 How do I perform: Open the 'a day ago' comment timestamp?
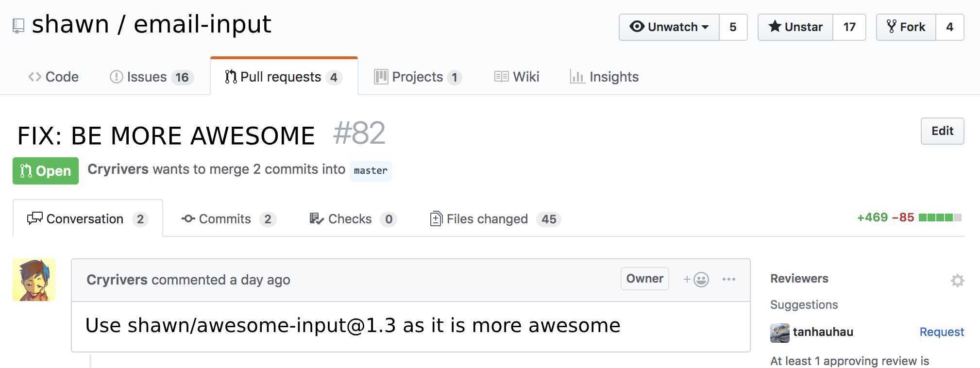point(260,280)
